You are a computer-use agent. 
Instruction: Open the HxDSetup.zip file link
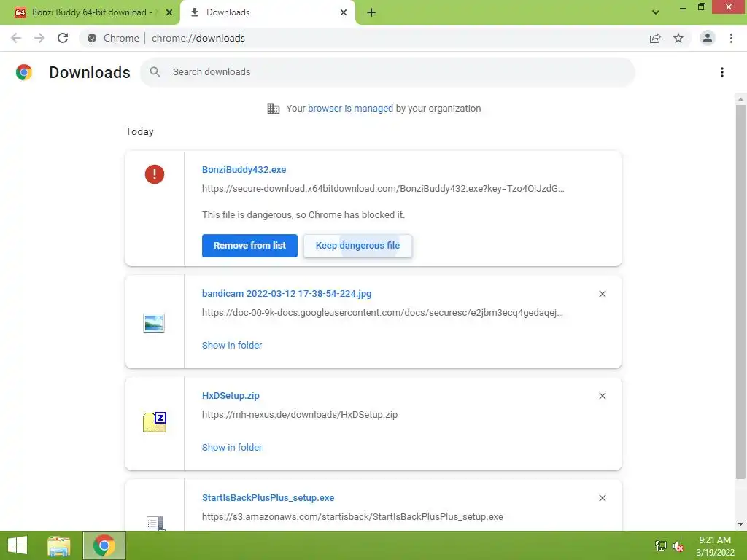click(231, 396)
